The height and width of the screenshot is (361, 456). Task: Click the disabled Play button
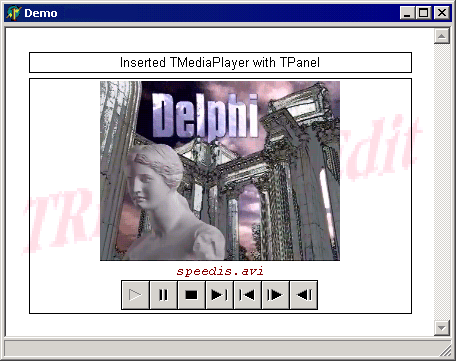(135, 295)
